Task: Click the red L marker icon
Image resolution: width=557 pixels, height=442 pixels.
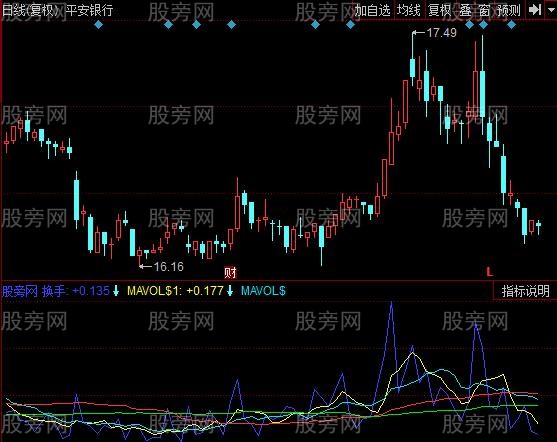Action: click(x=490, y=272)
